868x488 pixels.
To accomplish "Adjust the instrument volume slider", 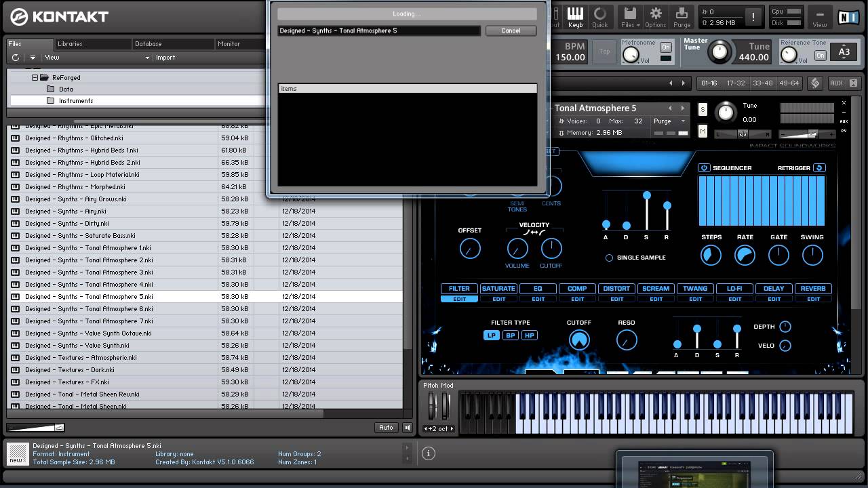I will pyautogui.click(x=807, y=134).
